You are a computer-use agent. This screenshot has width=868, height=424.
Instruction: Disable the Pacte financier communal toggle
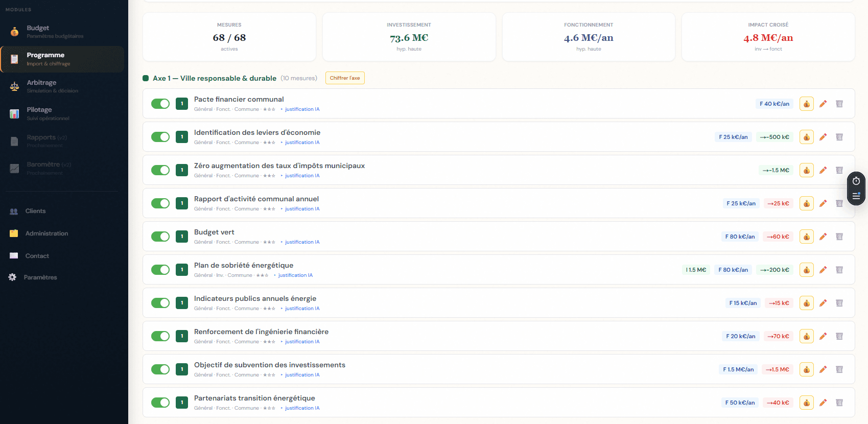click(x=160, y=104)
